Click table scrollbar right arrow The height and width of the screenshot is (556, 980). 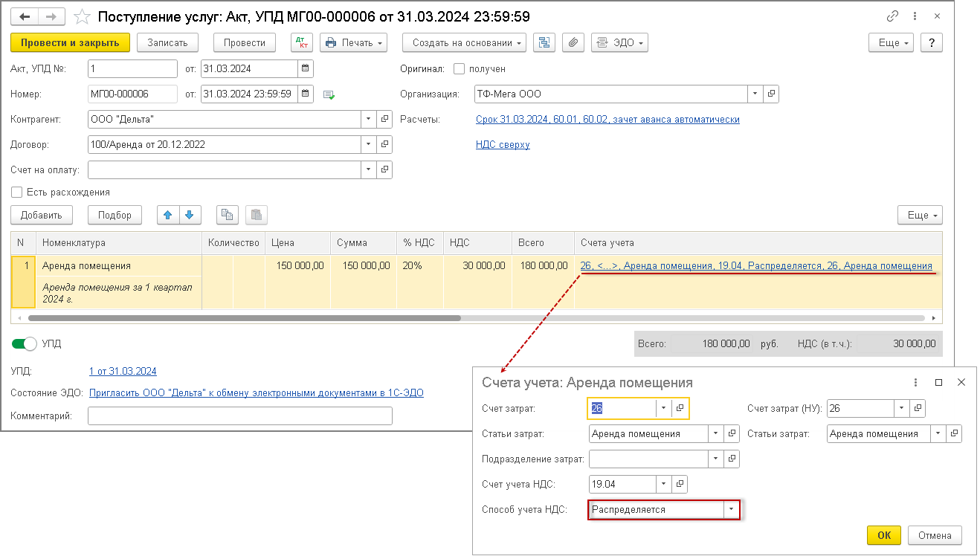point(934,318)
